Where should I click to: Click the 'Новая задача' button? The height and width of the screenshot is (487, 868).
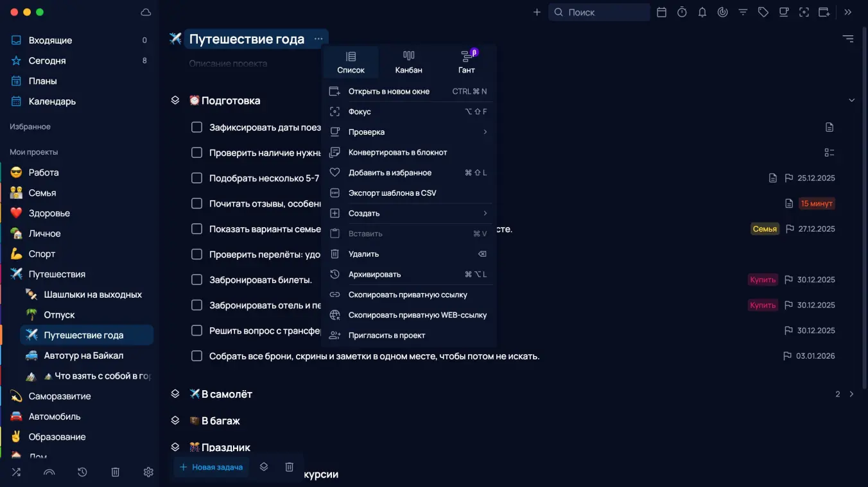click(x=211, y=467)
